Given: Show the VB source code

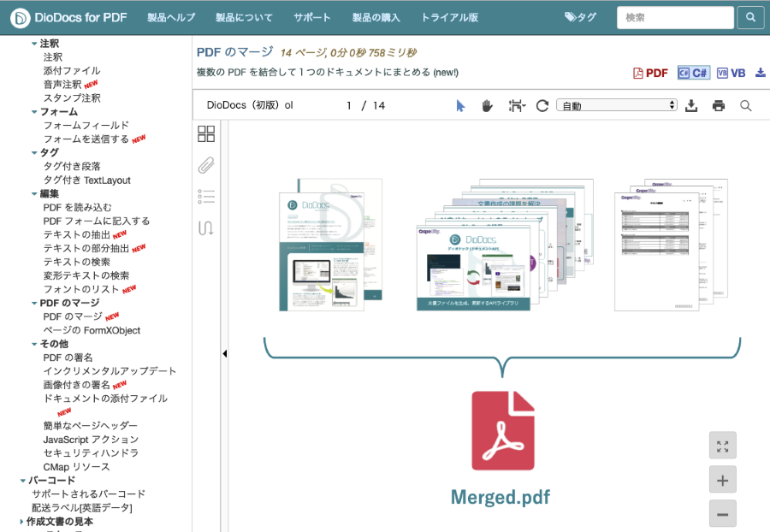Looking at the screenshot, I should pyautogui.click(x=731, y=73).
